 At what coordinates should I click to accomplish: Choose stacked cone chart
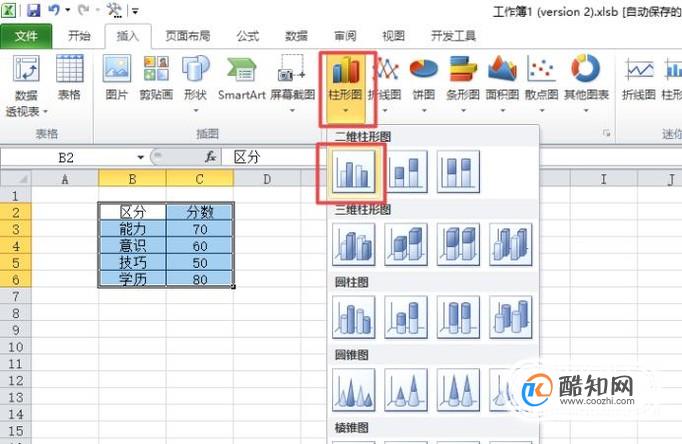406,390
